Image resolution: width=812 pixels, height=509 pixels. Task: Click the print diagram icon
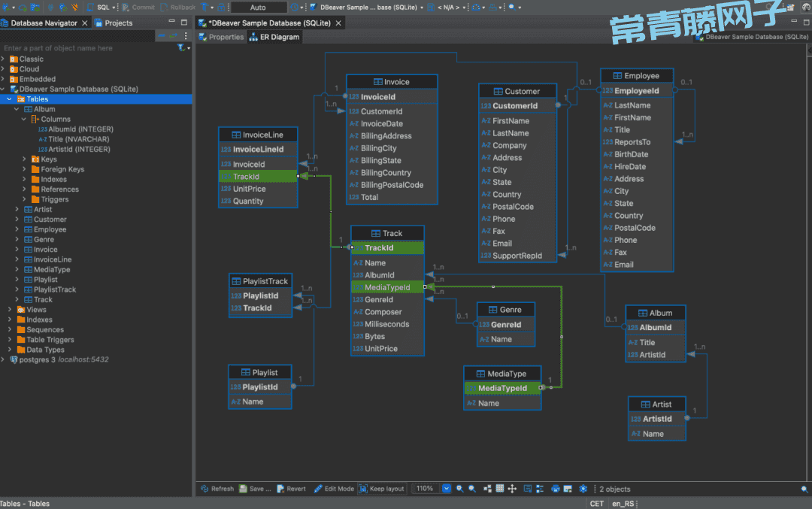tap(555, 489)
